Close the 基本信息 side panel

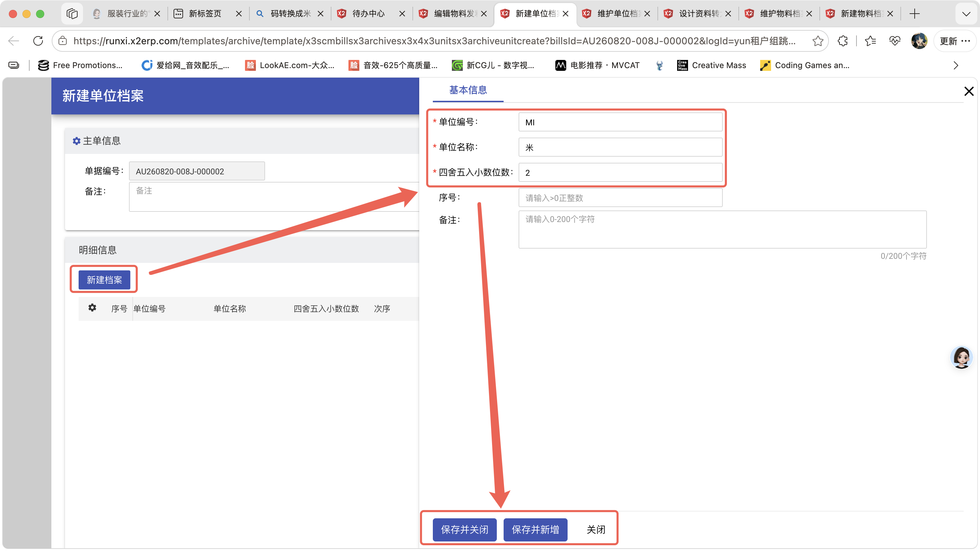pos(968,91)
